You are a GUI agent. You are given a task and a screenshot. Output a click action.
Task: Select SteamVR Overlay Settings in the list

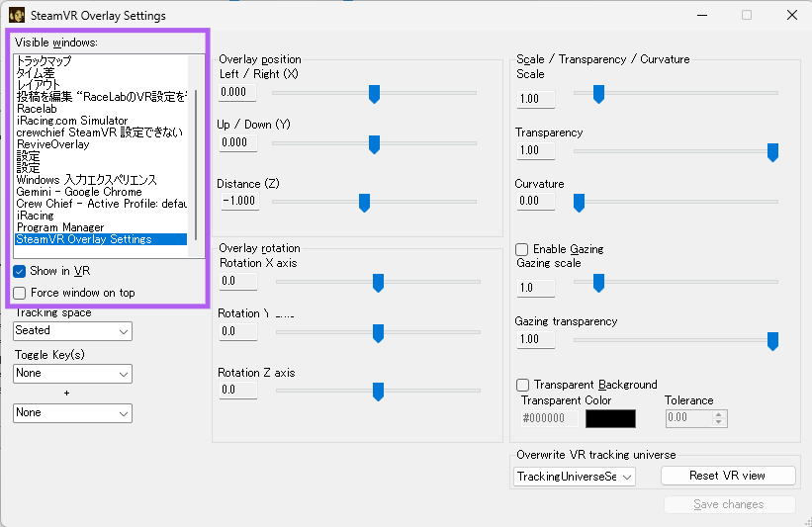point(101,239)
